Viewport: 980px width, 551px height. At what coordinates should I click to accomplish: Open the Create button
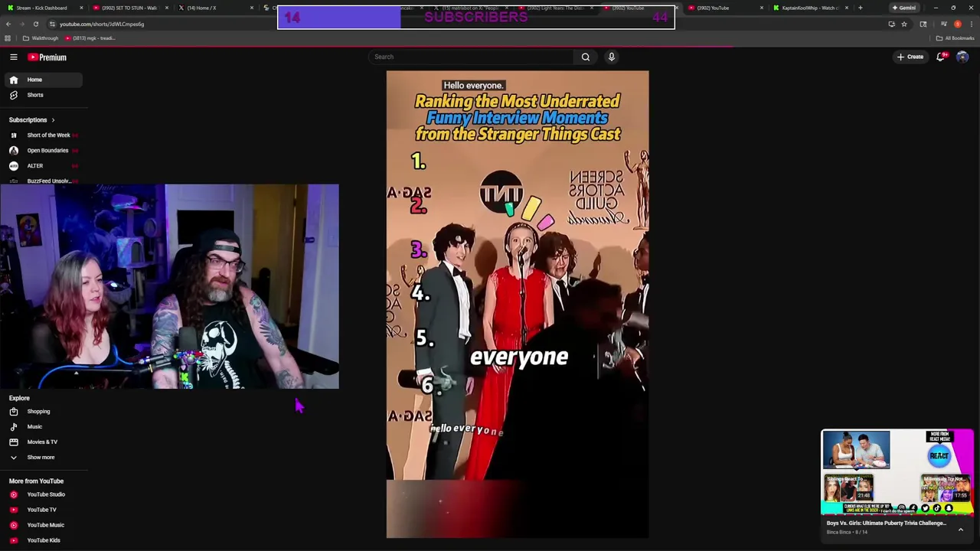910,57
